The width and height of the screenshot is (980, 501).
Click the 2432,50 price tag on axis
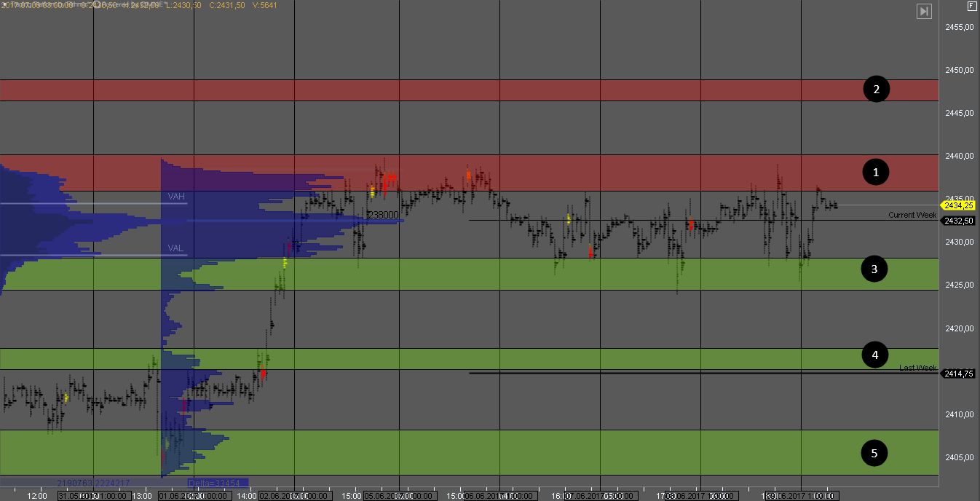click(x=959, y=221)
